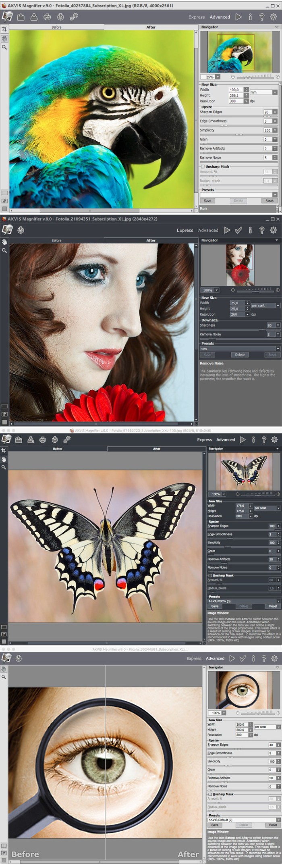282x868 pixels.
Task: Select the Zoom magnifier tool in the butterfly window
Action: (x=4, y=467)
